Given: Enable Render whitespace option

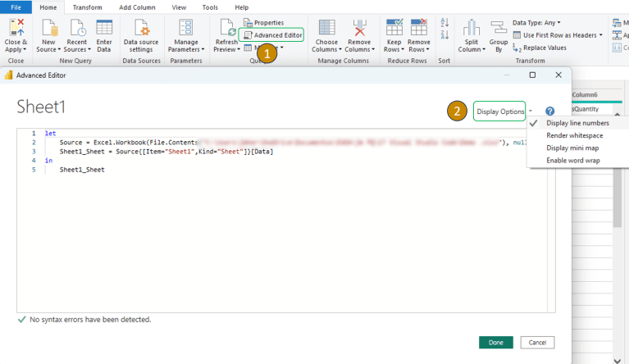Looking at the screenshot, I should tap(574, 135).
